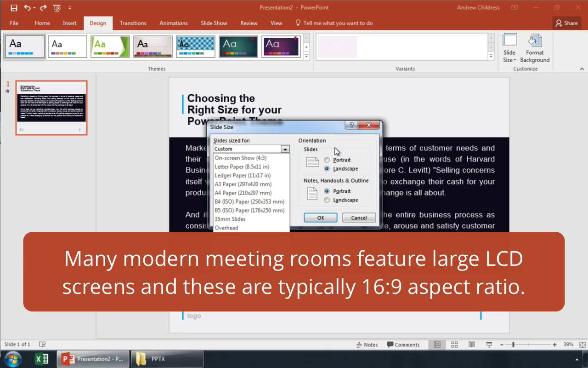Open Excel from the taskbar
The width and height of the screenshot is (588, 368).
tap(42, 359)
